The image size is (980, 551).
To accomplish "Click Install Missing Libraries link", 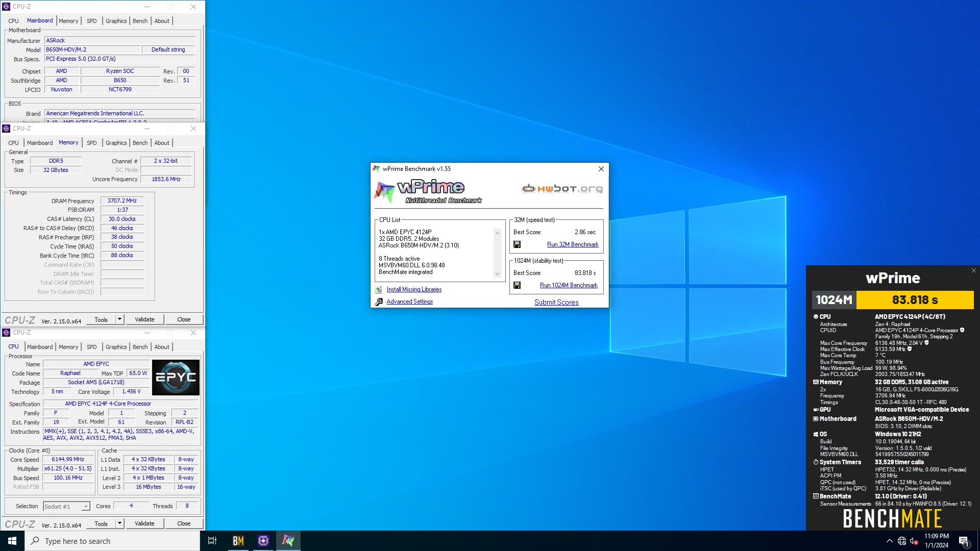I will 414,289.
